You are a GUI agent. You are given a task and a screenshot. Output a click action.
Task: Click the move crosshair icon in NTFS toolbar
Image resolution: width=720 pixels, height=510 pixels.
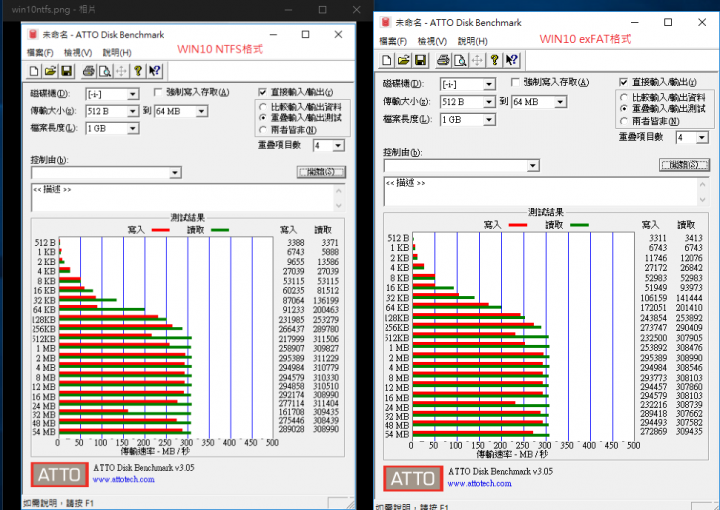click(x=121, y=71)
